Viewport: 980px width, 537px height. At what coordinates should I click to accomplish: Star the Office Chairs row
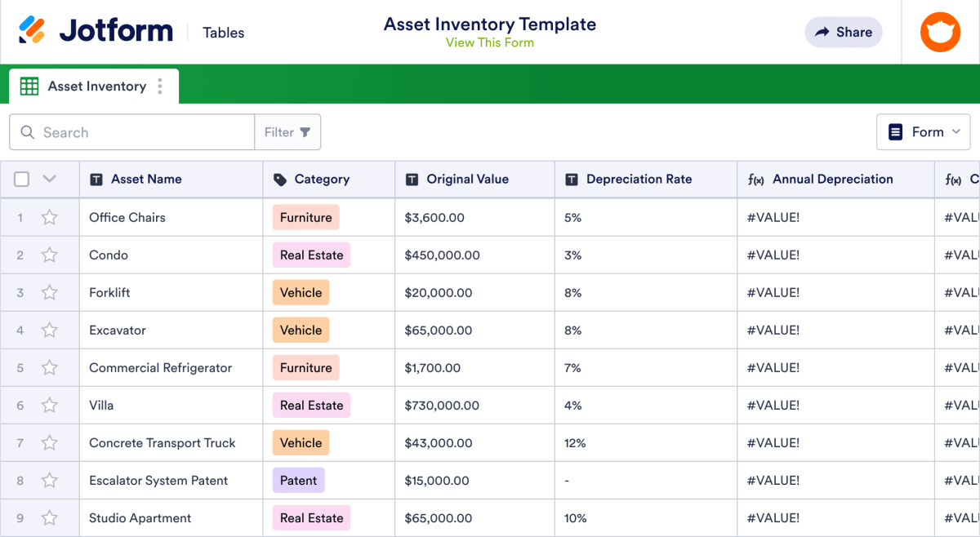click(49, 217)
